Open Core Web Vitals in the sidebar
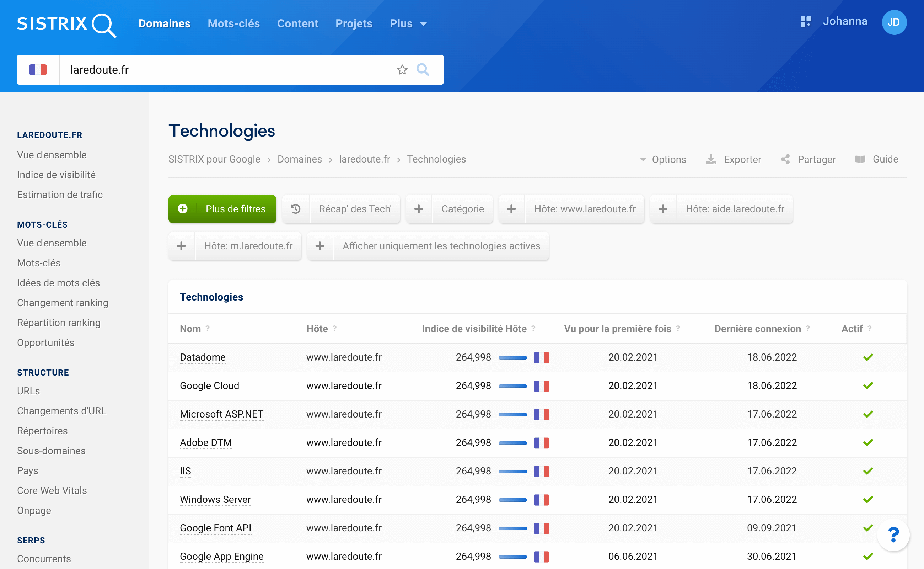 coord(52,490)
